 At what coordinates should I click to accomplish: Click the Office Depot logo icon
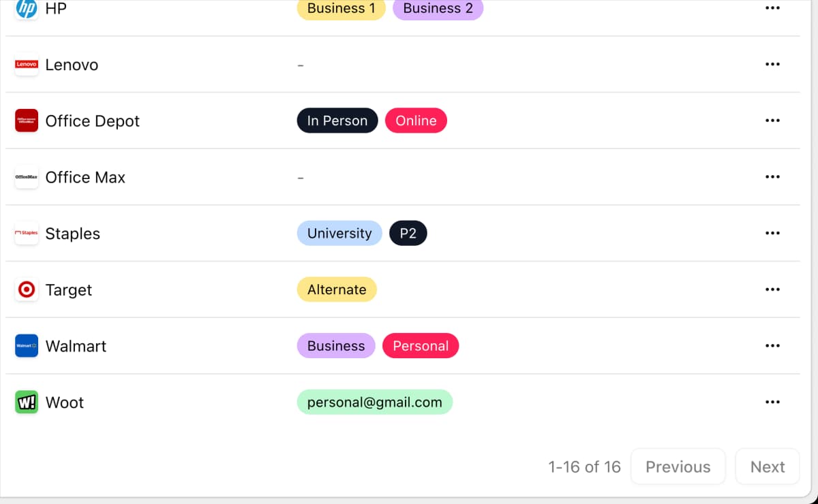(x=27, y=121)
